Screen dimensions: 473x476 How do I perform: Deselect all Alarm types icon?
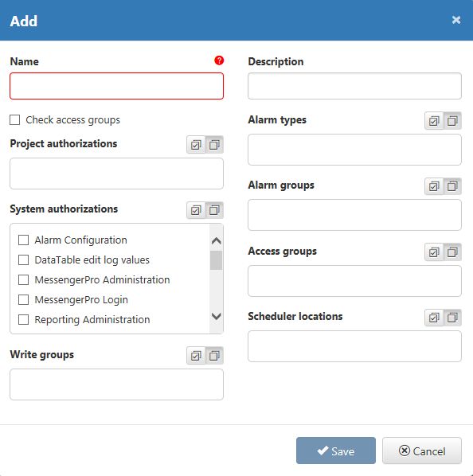[452, 121]
